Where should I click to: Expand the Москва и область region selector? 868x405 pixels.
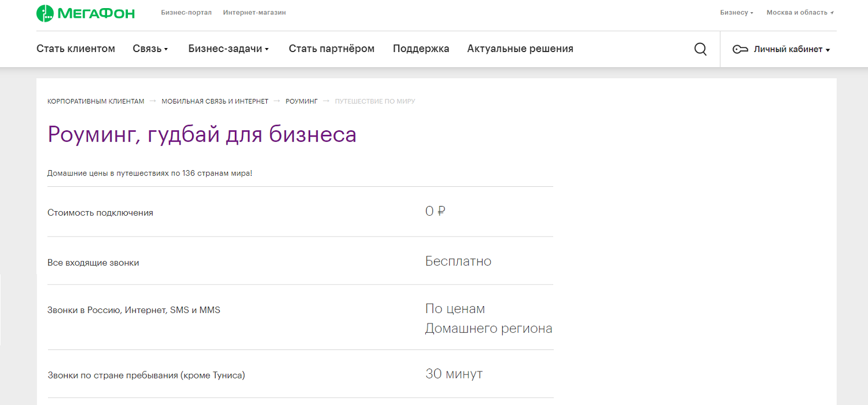coord(800,12)
